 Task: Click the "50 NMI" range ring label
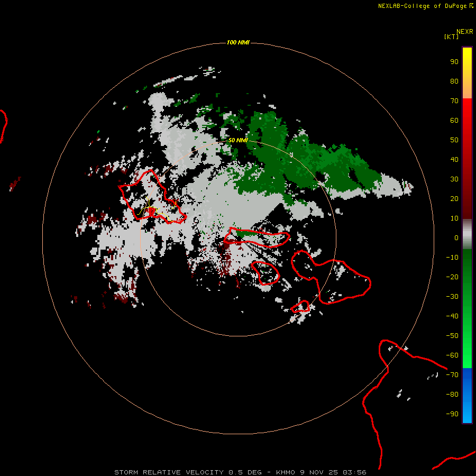click(x=238, y=140)
